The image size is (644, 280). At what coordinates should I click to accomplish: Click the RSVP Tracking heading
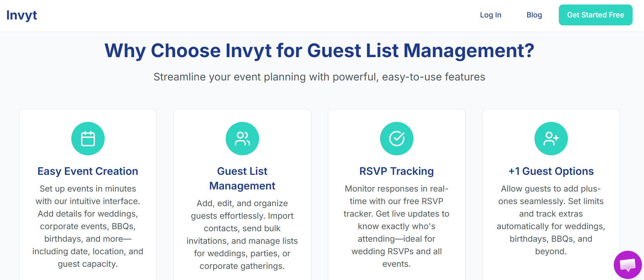(396, 171)
